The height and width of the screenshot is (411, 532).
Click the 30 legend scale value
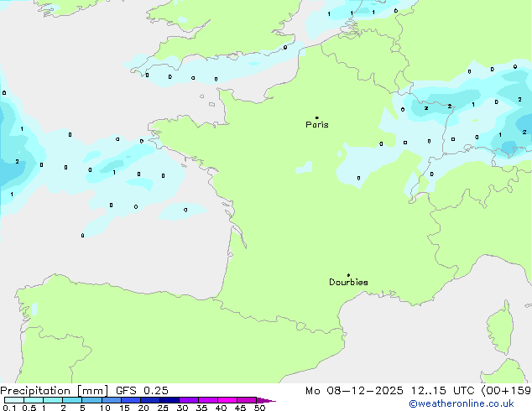182,408
